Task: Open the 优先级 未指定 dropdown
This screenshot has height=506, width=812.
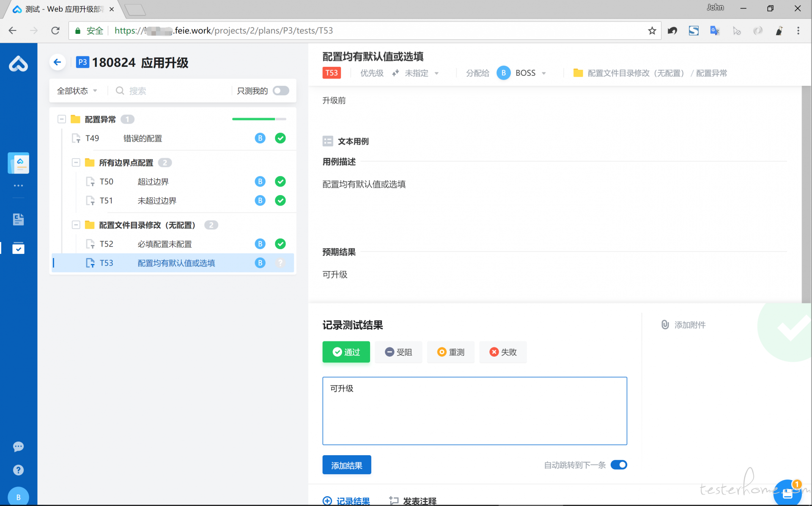Action: (416, 73)
